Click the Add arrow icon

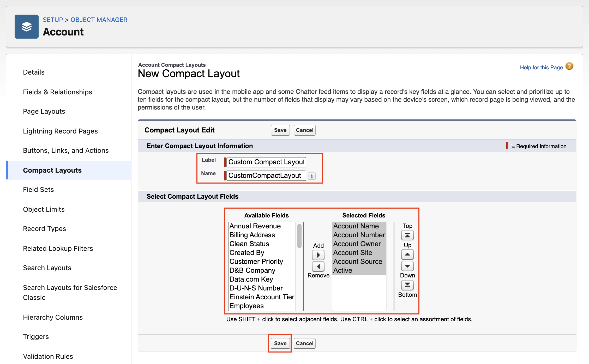(318, 255)
